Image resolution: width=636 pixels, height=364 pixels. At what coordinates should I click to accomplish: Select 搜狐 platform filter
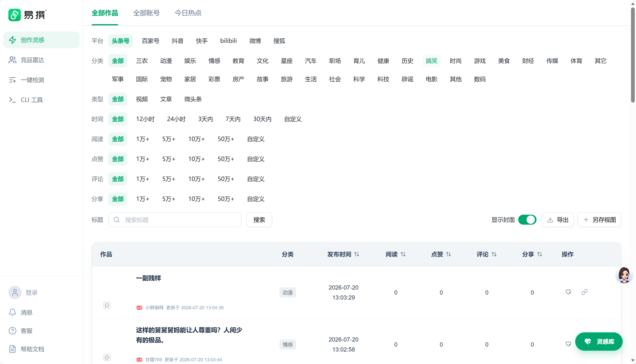(x=279, y=41)
